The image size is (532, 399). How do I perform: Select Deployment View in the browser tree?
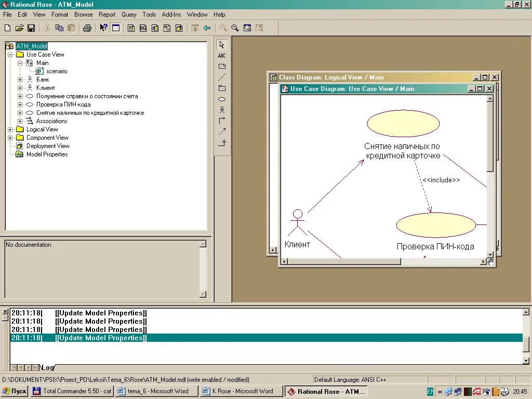(48, 146)
